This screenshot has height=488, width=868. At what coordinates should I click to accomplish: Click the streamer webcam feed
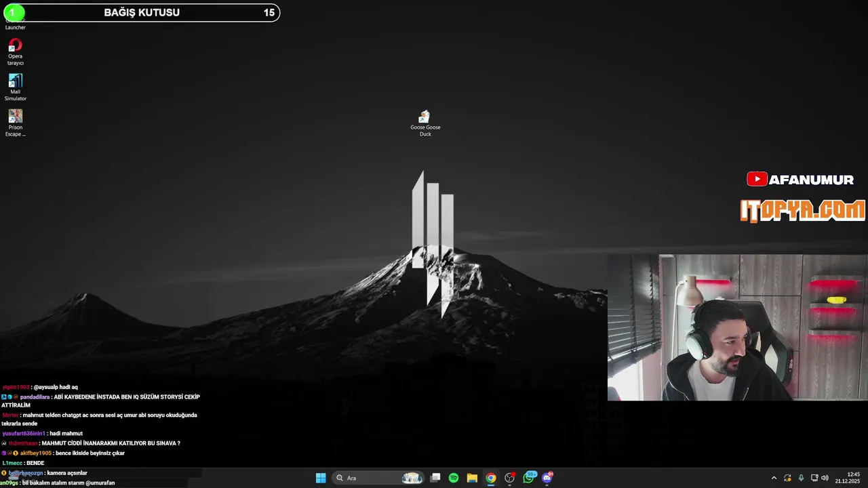pyautogui.click(x=738, y=328)
